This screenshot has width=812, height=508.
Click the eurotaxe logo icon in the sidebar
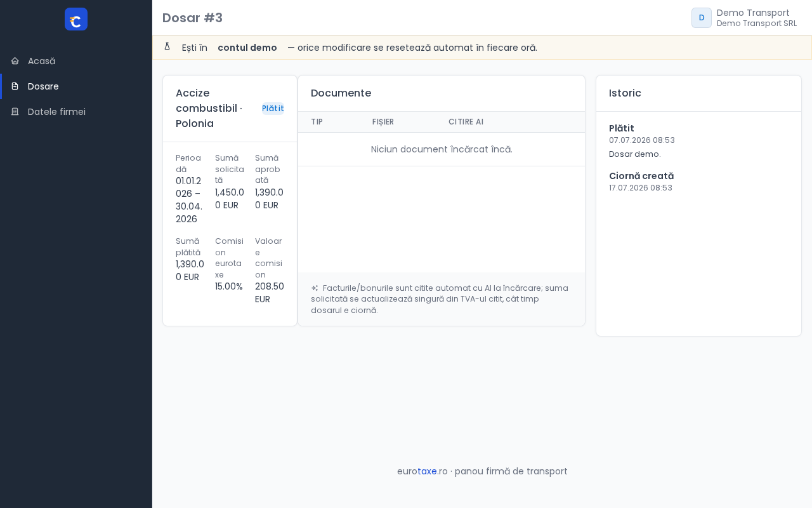[x=76, y=19]
